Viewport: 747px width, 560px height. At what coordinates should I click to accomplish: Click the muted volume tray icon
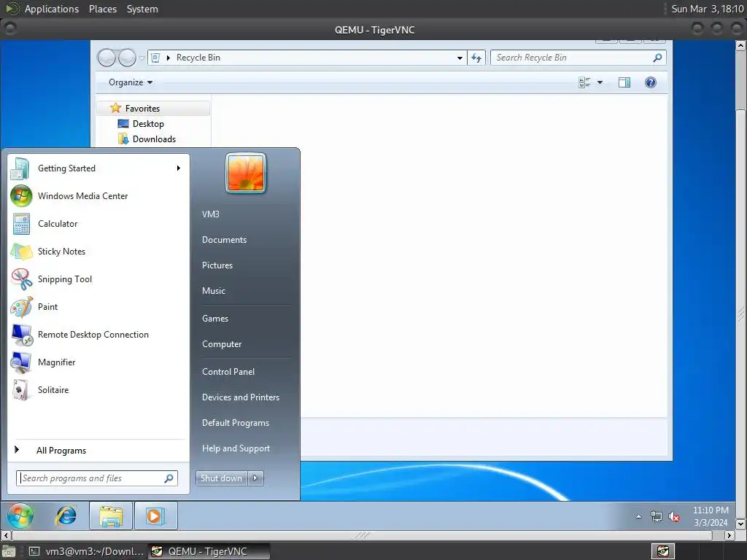(673, 517)
